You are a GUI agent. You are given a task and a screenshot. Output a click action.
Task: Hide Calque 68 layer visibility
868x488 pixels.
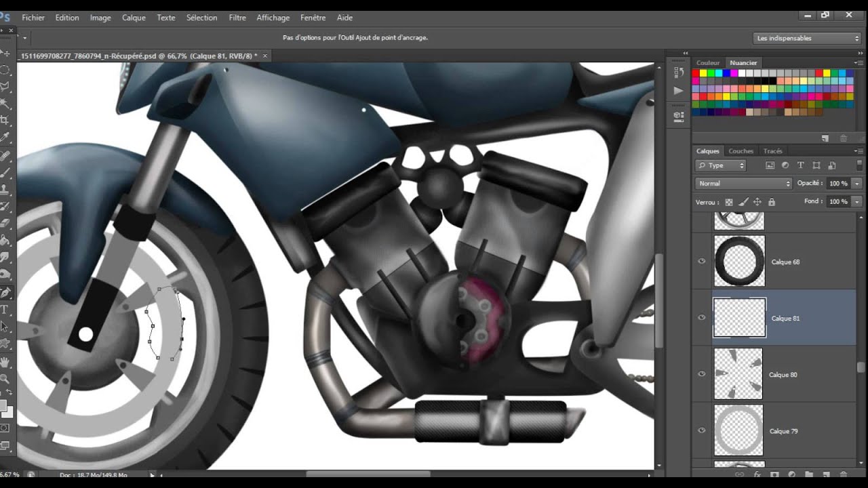(x=702, y=262)
